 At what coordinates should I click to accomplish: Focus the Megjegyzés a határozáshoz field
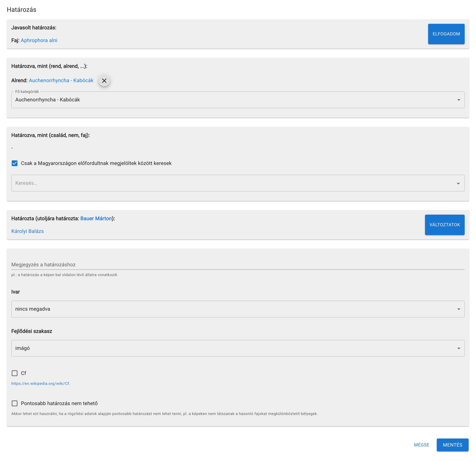238,265
